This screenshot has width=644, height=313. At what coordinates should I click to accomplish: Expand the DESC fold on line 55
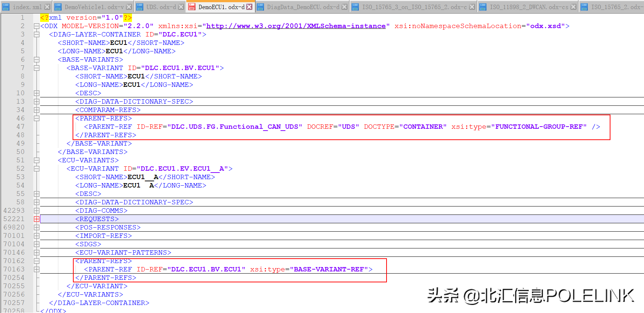pos(36,194)
